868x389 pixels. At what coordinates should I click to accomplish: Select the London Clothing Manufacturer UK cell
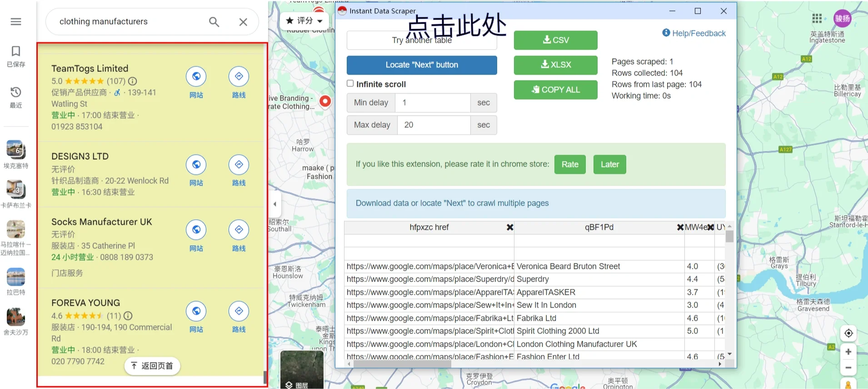(599, 344)
